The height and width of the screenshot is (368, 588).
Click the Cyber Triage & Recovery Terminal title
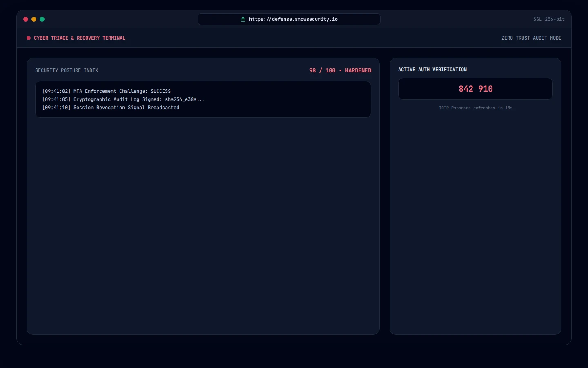(x=80, y=38)
